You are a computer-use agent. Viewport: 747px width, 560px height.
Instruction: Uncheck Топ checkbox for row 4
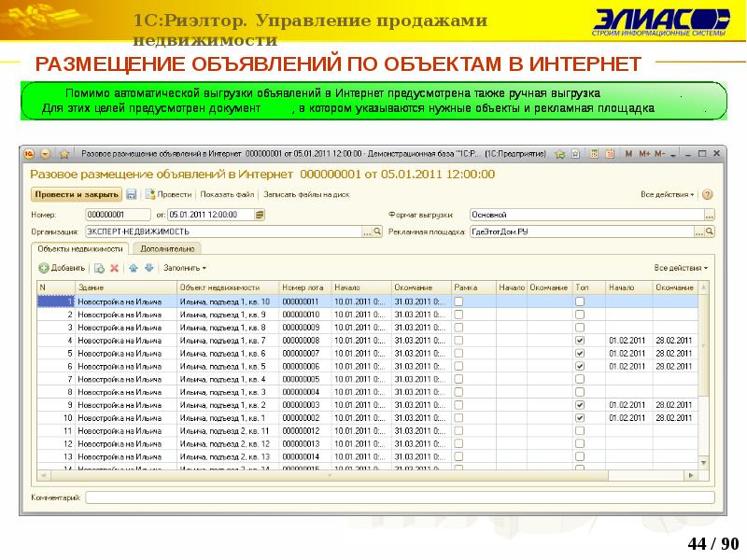tap(580, 341)
